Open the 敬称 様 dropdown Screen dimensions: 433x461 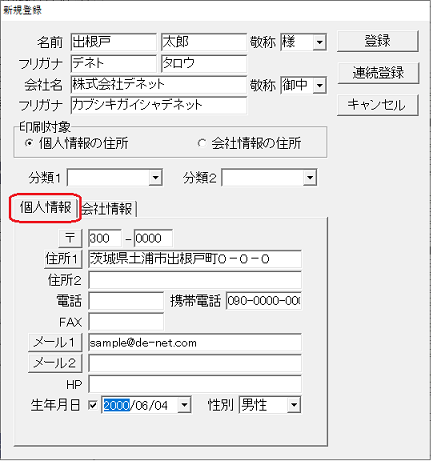[x=319, y=42]
